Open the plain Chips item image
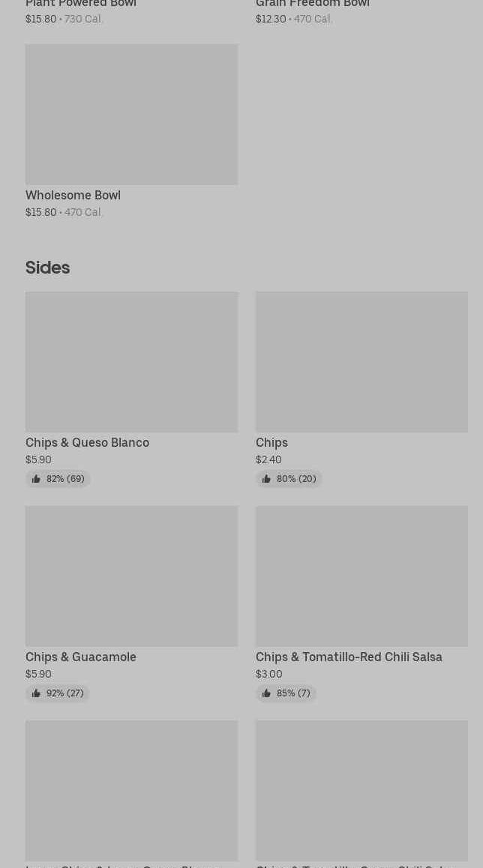The image size is (483, 868). [361, 361]
